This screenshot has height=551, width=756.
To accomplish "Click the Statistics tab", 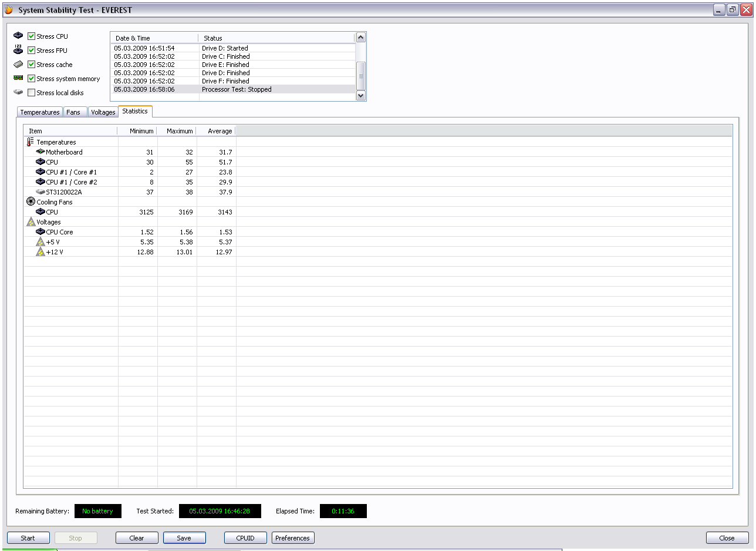I will [x=135, y=111].
